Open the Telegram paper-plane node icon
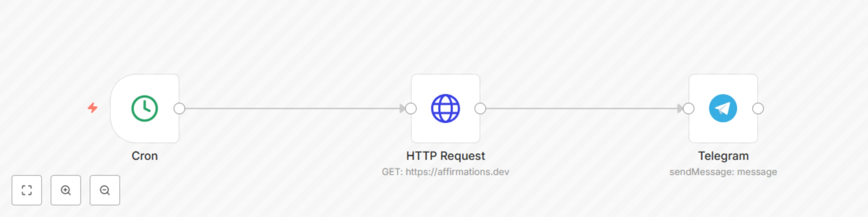Image resolution: width=868 pixels, height=217 pixels. 723,109
